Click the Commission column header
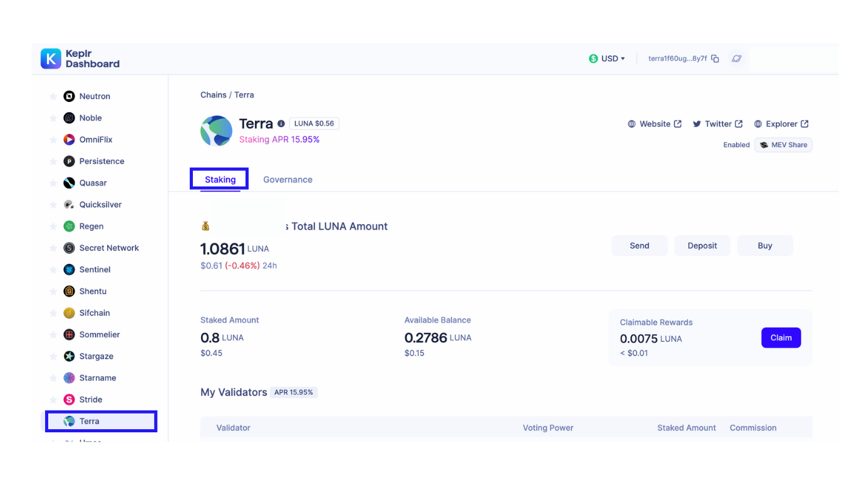The width and height of the screenshot is (868, 483). 753,428
